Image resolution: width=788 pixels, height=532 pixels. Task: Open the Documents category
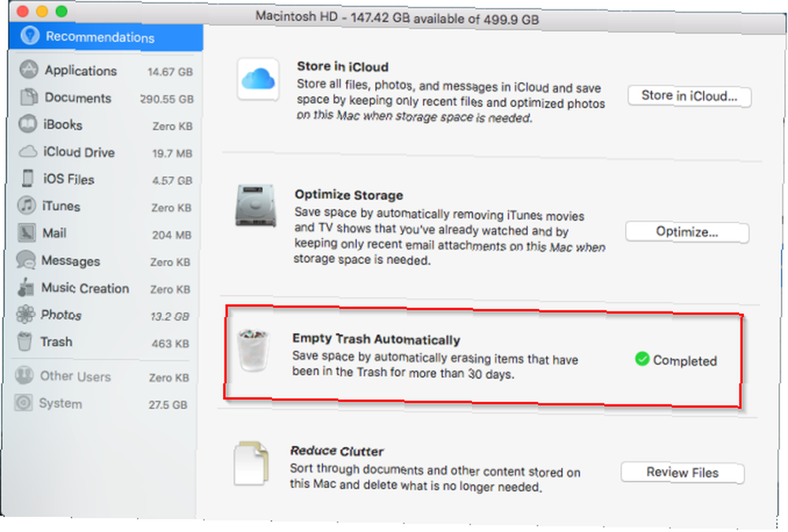point(106,98)
